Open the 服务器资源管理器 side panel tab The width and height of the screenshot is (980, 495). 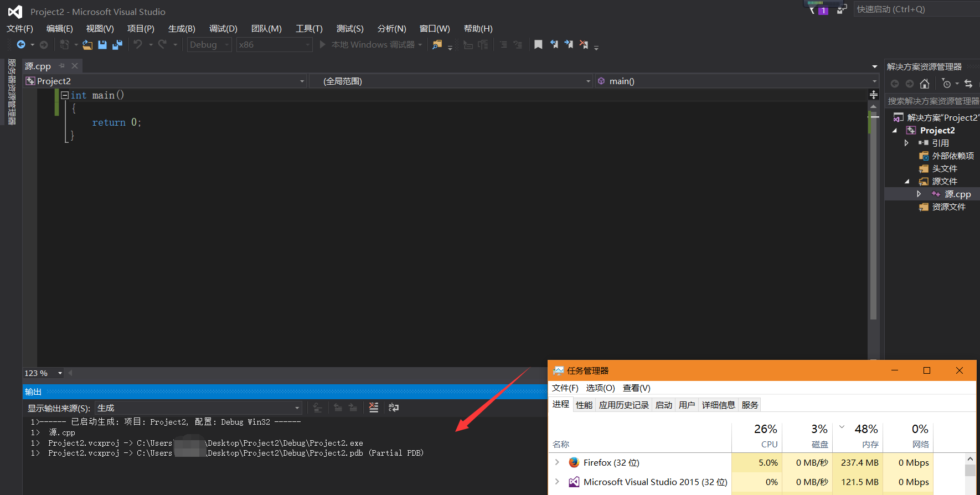coord(11,91)
